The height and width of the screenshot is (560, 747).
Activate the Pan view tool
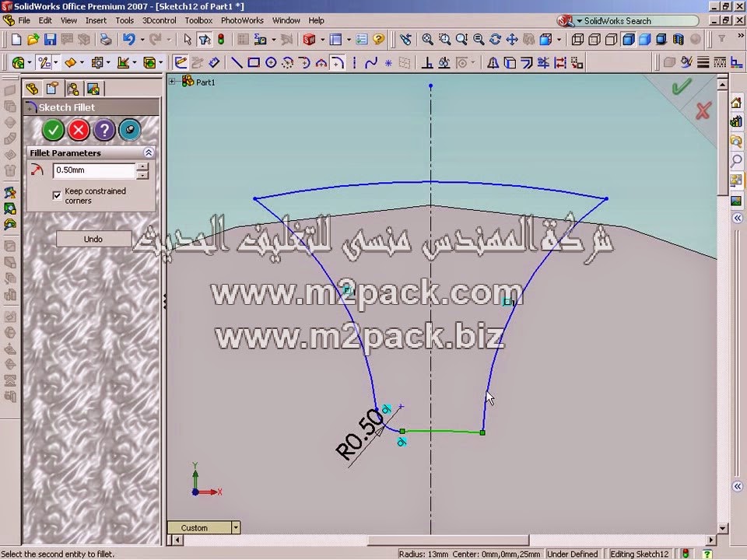(x=512, y=39)
